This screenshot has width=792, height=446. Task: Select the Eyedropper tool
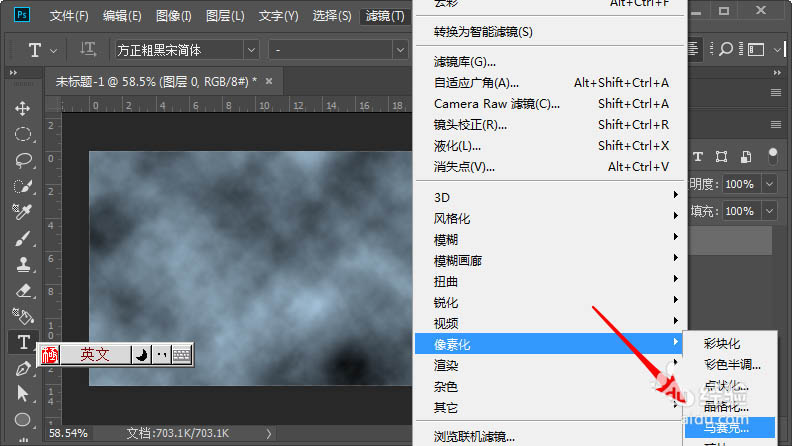[x=22, y=212]
